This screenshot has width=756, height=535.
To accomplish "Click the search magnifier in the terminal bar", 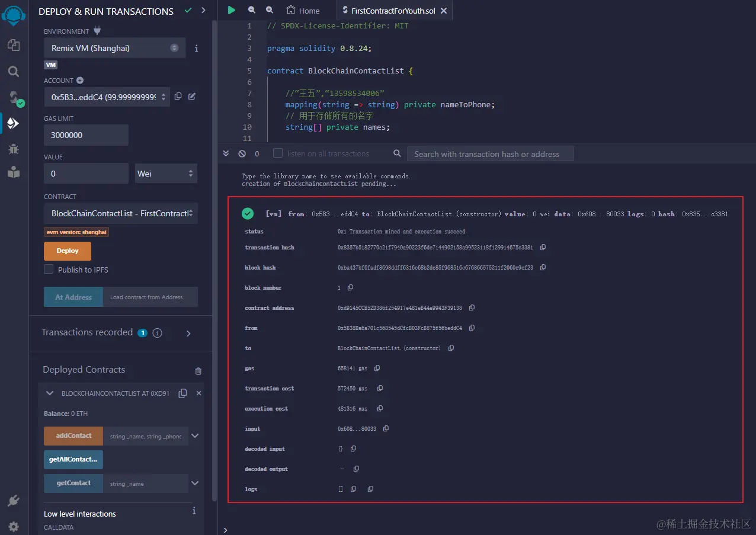I will click(398, 153).
